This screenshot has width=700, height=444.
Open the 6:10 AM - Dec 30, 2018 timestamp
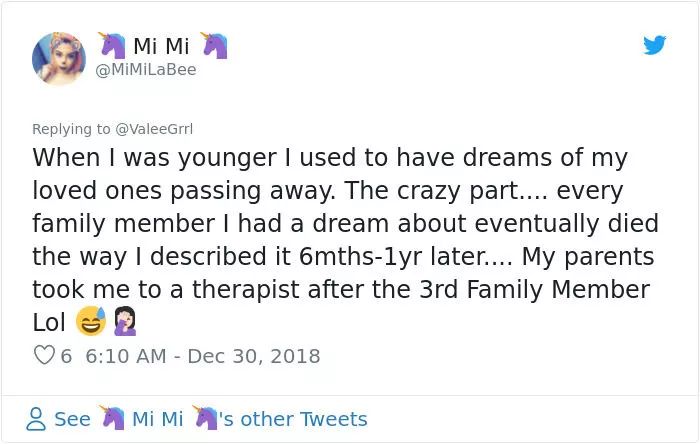[x=203, y=356]
